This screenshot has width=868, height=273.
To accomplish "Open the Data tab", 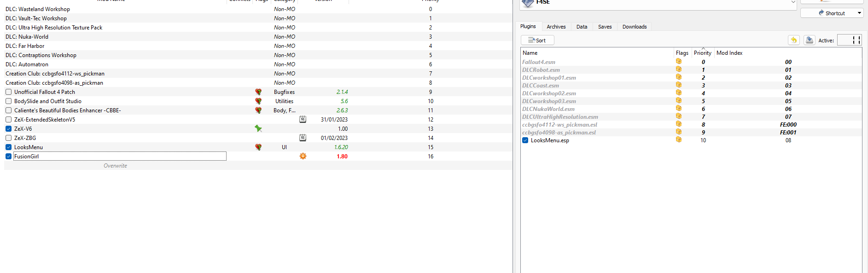I will pos(582,27).
